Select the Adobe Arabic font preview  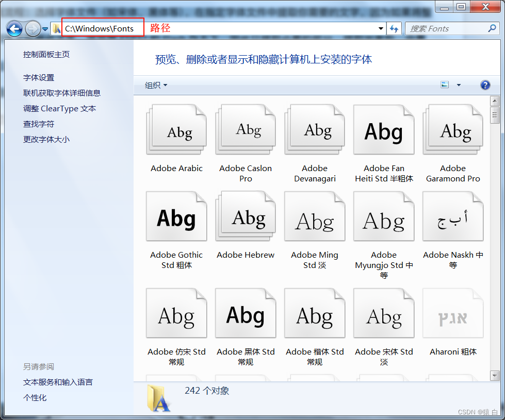tap(176, 129)
